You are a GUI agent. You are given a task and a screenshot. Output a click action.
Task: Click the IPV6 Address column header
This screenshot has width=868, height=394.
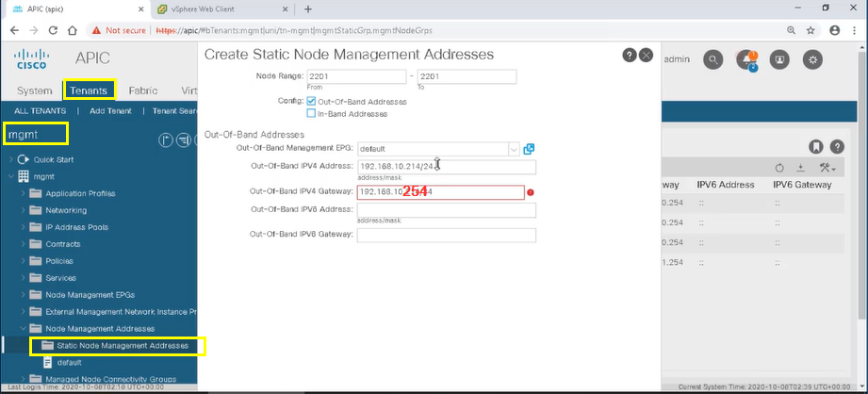pos(725,185)
